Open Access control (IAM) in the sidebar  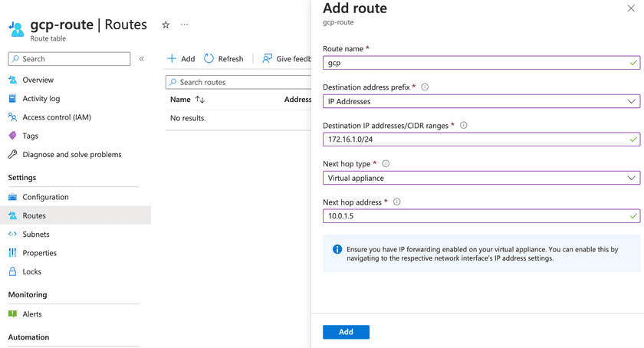[56, 117]
